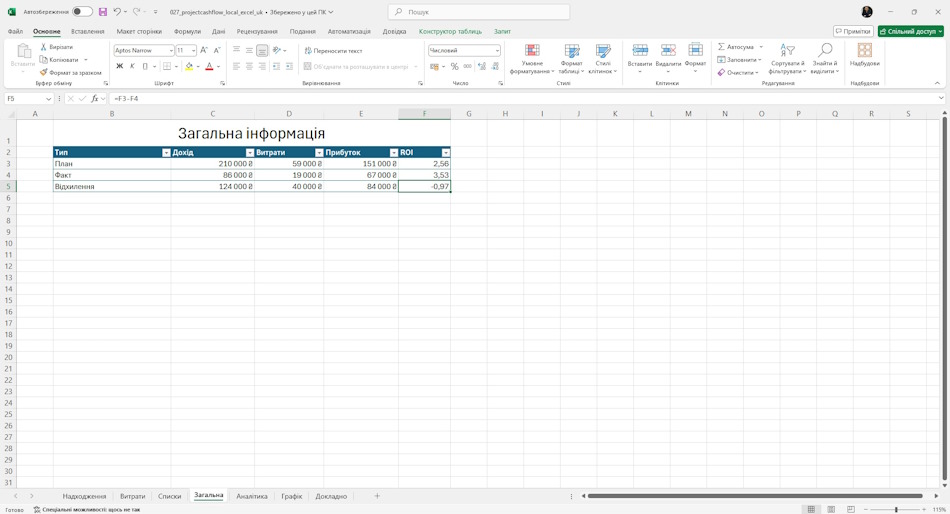Click the Пошук search field

pyautogui.click(x=479, y=12)
